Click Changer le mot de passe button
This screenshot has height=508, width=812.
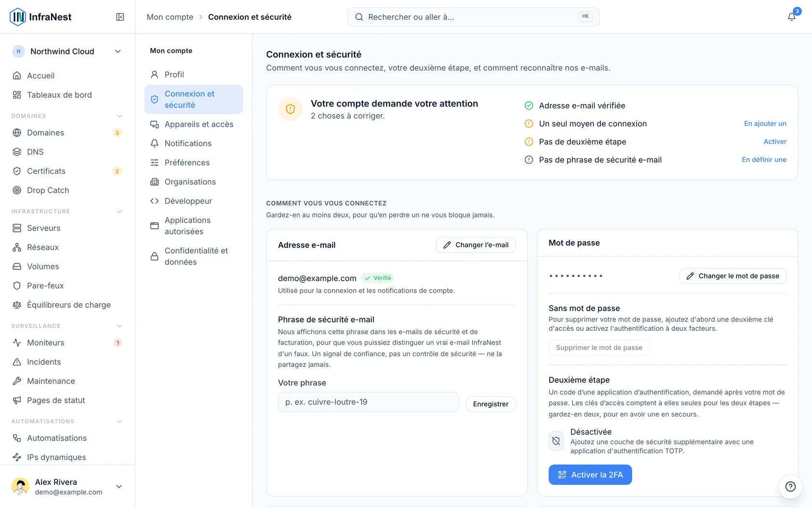click(733, 276)
